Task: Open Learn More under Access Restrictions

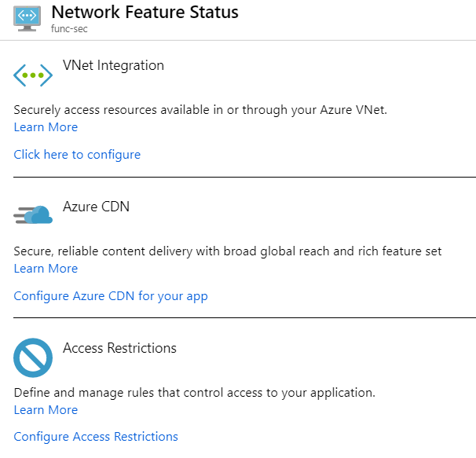Action: [46, 410]
